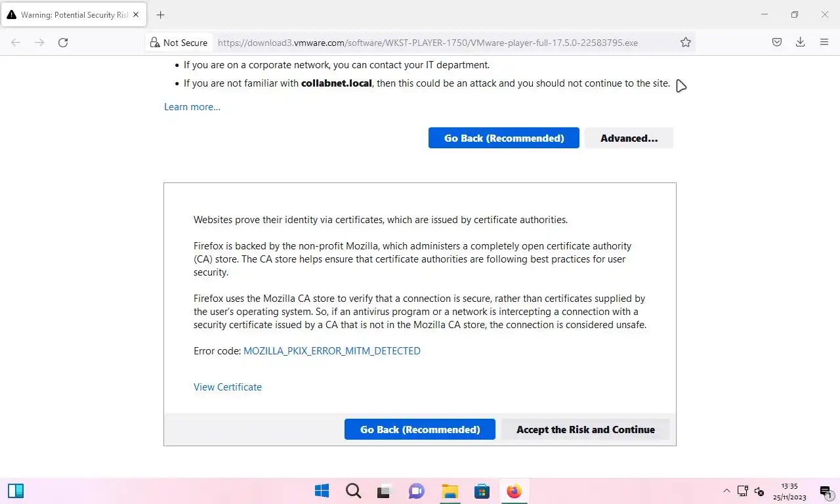Image resolution: width=840 pixels, height=504 pixels.
Task: Select the Warning: Potential Security Risk tab
Action: point(72,14)
